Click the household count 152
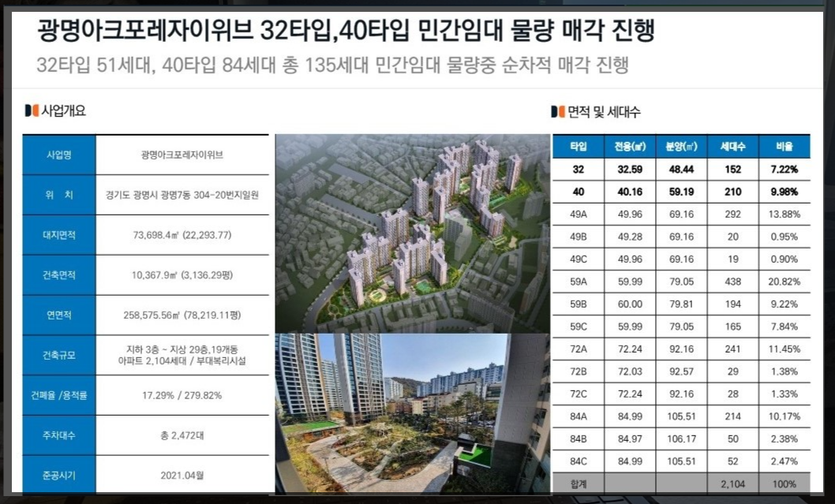This screenshot has width=835, height=504. [733, 170]
